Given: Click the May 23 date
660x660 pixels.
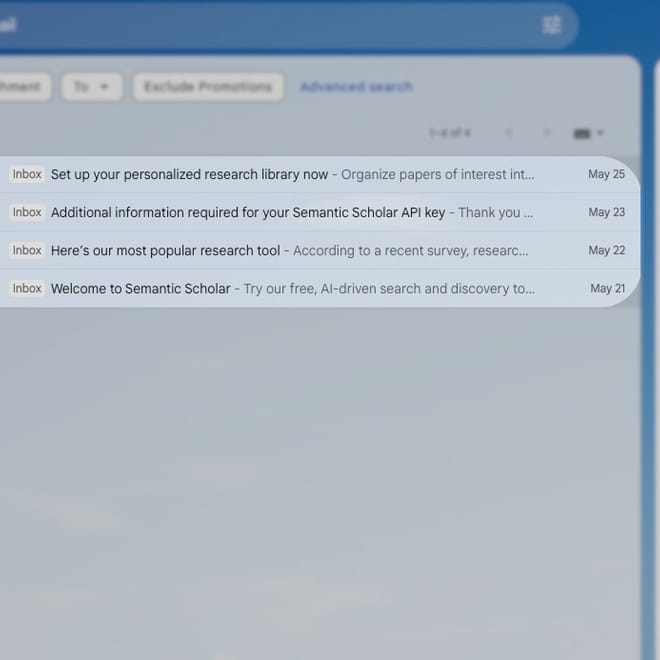Looking at the screenshot, I should (x=606, y=212).
